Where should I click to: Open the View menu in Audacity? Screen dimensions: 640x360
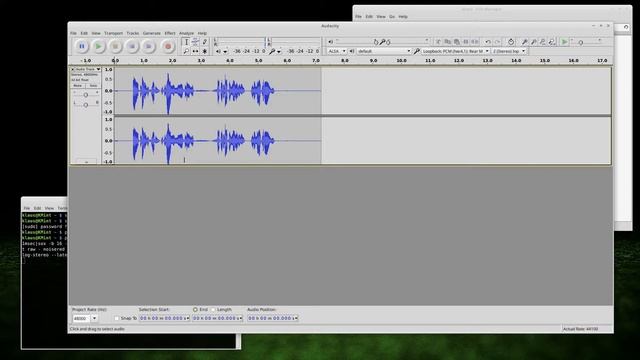coord(96,33)
